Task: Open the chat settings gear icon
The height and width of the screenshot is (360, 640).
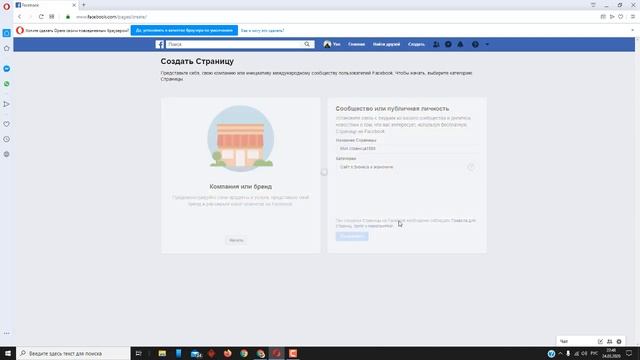Action: [x=619, y=341]
